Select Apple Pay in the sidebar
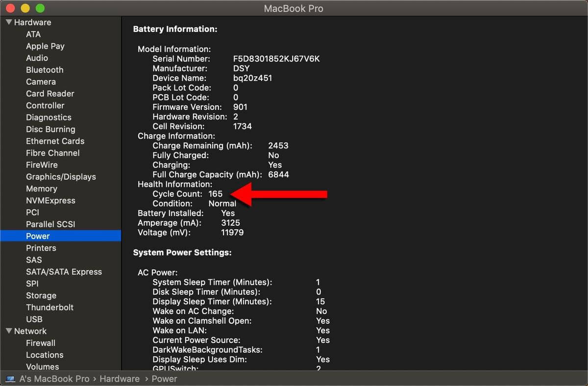588x386 pixels. [45, 46]
